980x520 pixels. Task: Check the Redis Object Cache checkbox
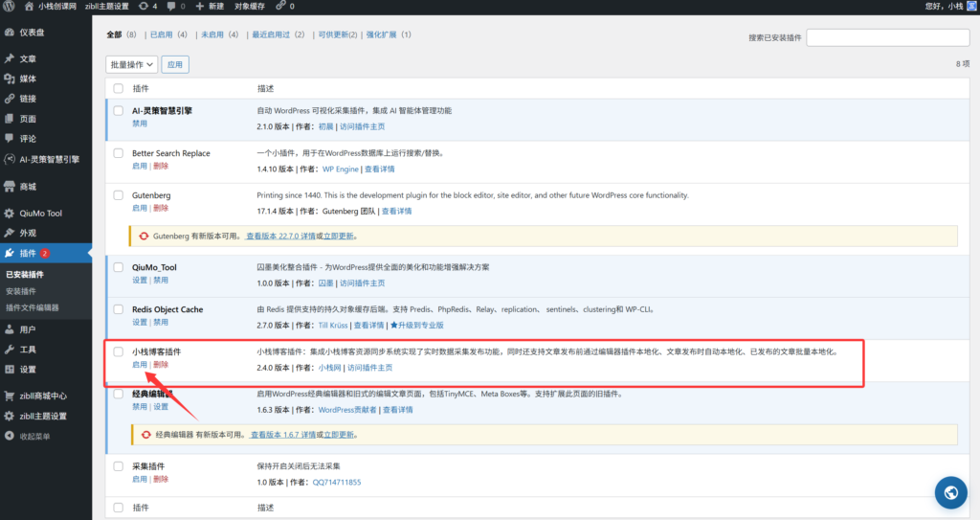pyautogui.click(x=118, y=309)
